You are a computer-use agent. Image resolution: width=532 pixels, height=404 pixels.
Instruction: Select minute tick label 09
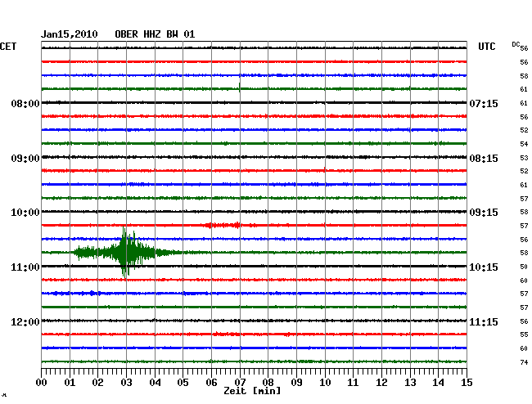[x=296, y=383]
